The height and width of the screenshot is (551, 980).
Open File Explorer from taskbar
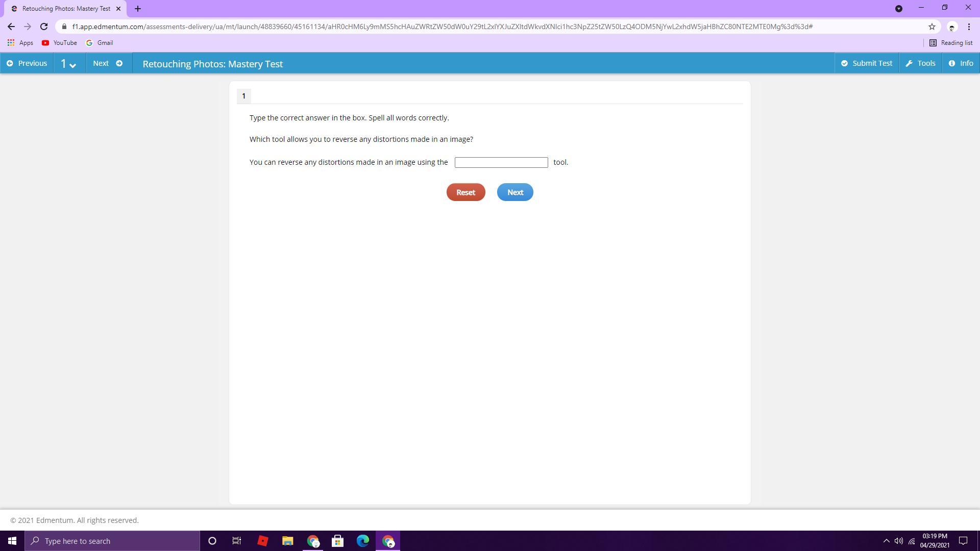(287, 541)
